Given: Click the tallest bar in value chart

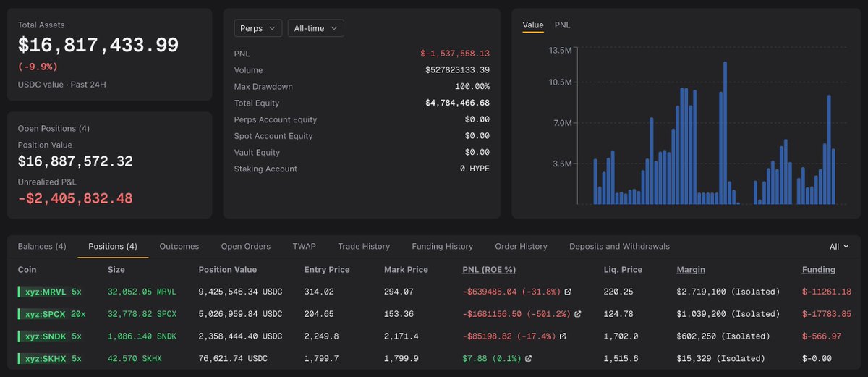Looking at the screenshot, I should click(725, 133).
